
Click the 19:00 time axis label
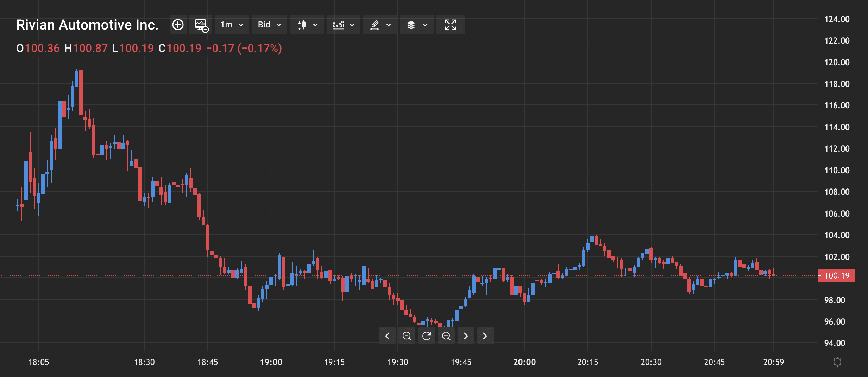tap(271, 362)
